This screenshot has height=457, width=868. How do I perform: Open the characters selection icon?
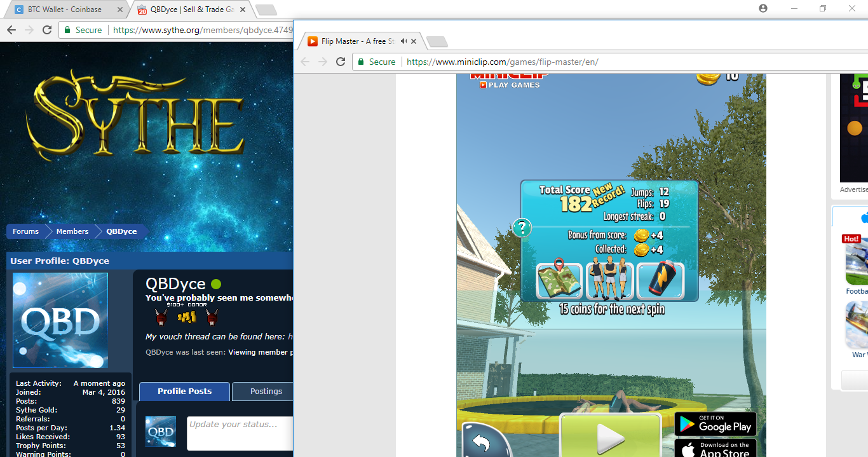[x=609, y=279]
